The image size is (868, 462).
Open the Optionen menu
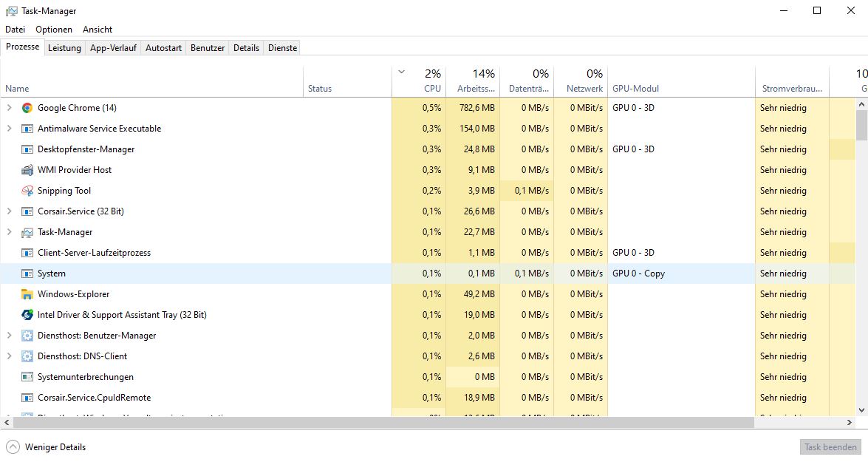coord(54,30)
